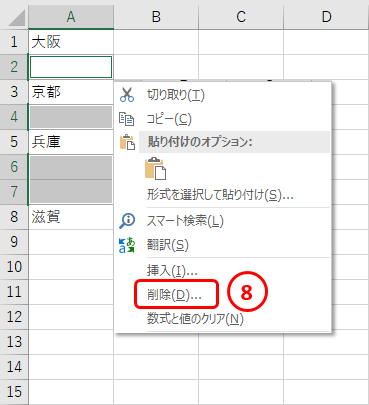
Task: Select 切り取り(T) text in menu
Action: tap(176, 95)
